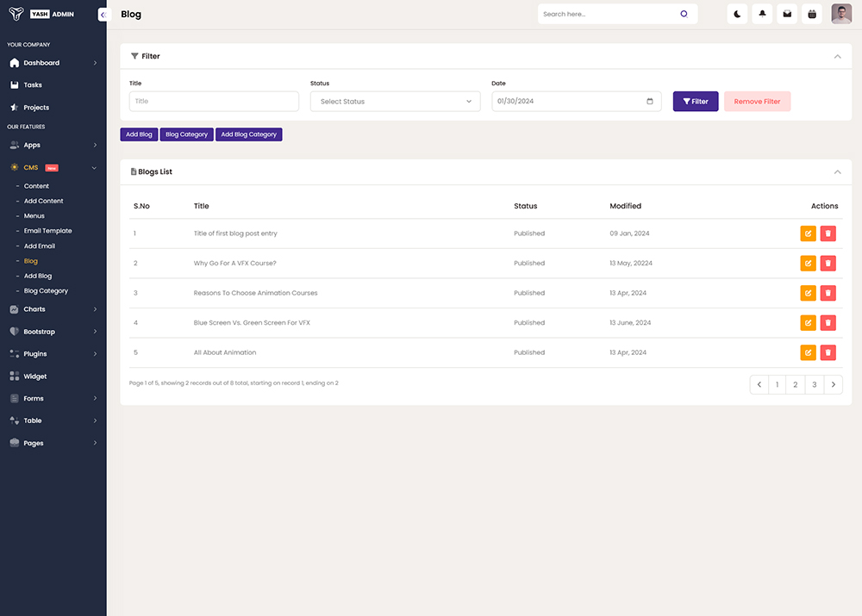Open messages via the envelope icon
This screenshot has height=616, width=862.
pyautogui.click(x=787, y=15)
